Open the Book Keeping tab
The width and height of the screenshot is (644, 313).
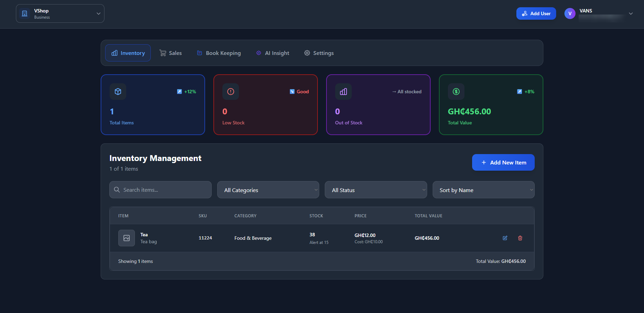coord(219,53)
